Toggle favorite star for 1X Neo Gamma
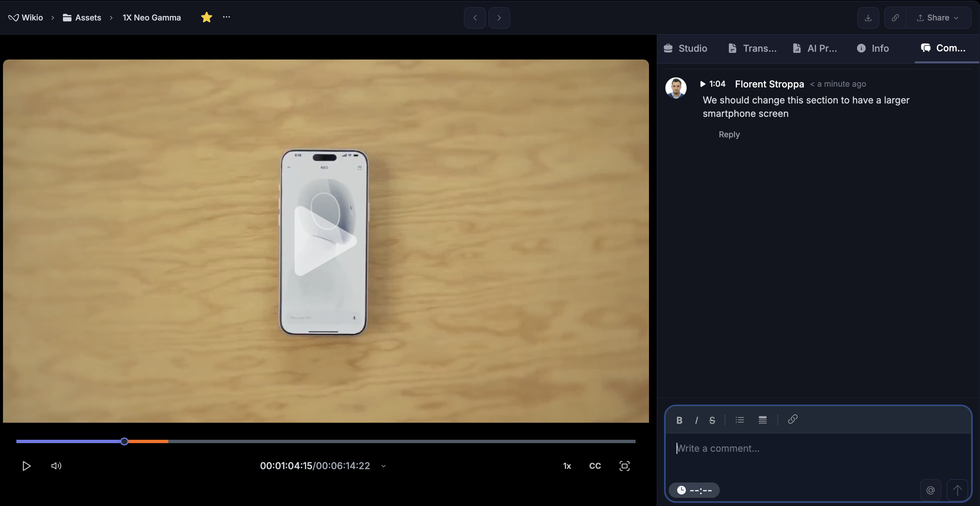The image size is (980, 506). pyautogui.click(x=206, y=17)
